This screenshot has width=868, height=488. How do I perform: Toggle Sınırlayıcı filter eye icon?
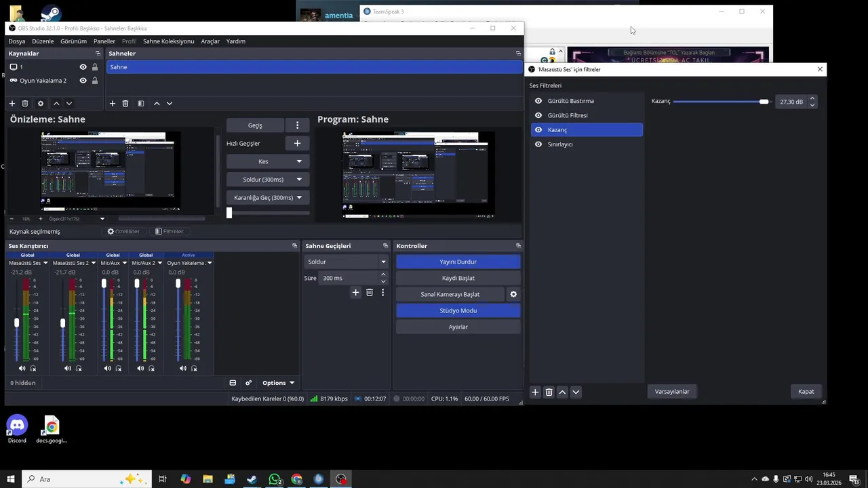click(x=538, y=144)
